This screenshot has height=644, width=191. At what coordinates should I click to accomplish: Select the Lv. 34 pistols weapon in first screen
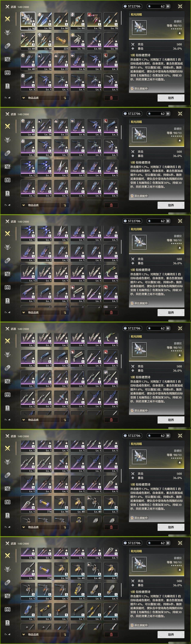coord(45,62)
